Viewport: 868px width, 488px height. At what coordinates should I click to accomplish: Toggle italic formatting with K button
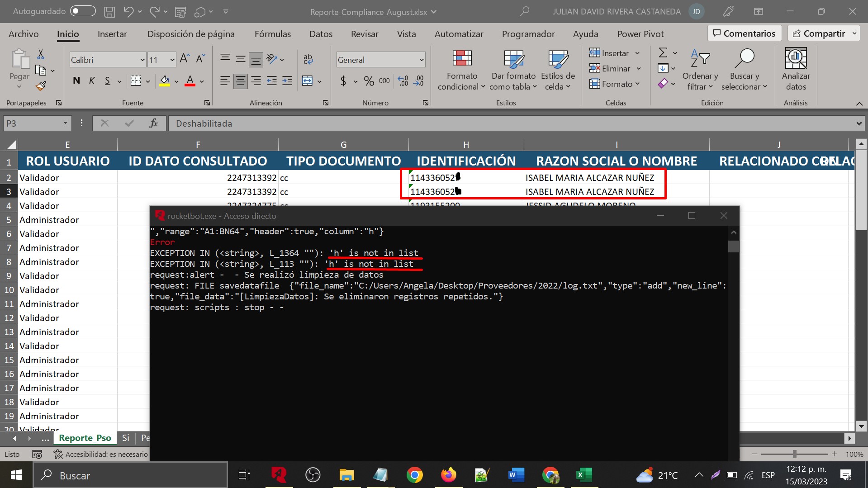point(92,81)
